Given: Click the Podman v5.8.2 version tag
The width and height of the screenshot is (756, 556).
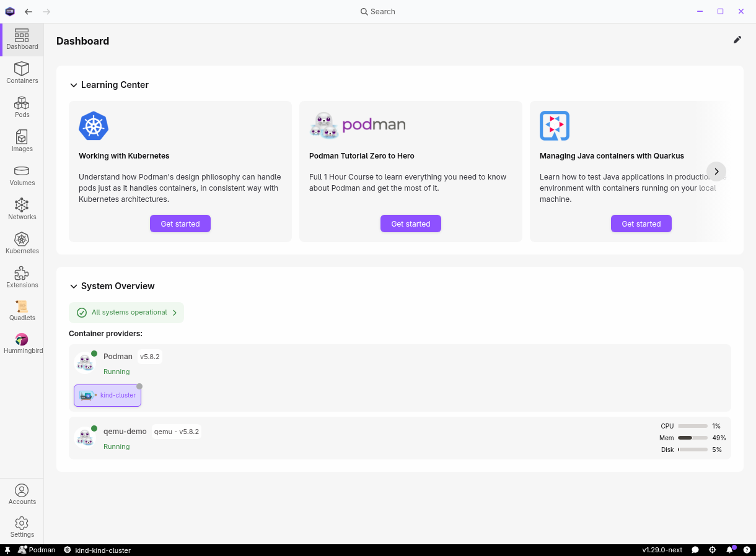Looking at the screenshot, I should (x=150, y=357).
